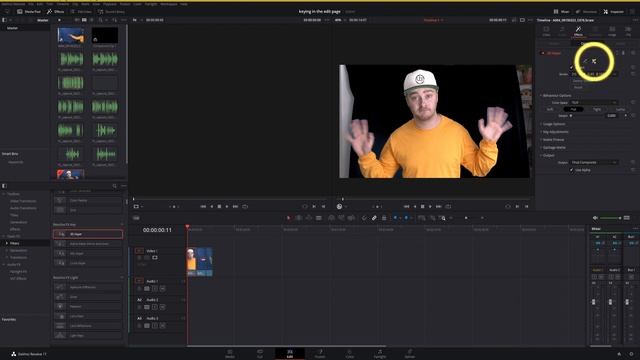Select the video clip on Video 1 track

tap(200, 261)
